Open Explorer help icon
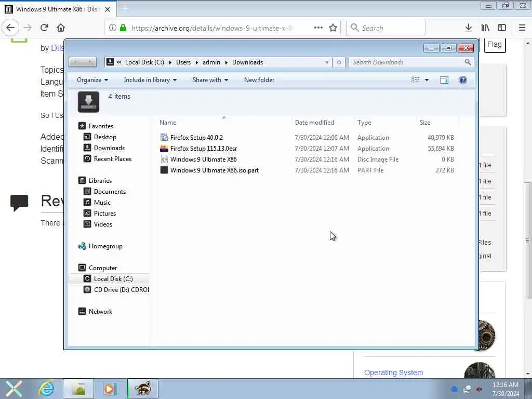The image size is (532, 399). 463,80
